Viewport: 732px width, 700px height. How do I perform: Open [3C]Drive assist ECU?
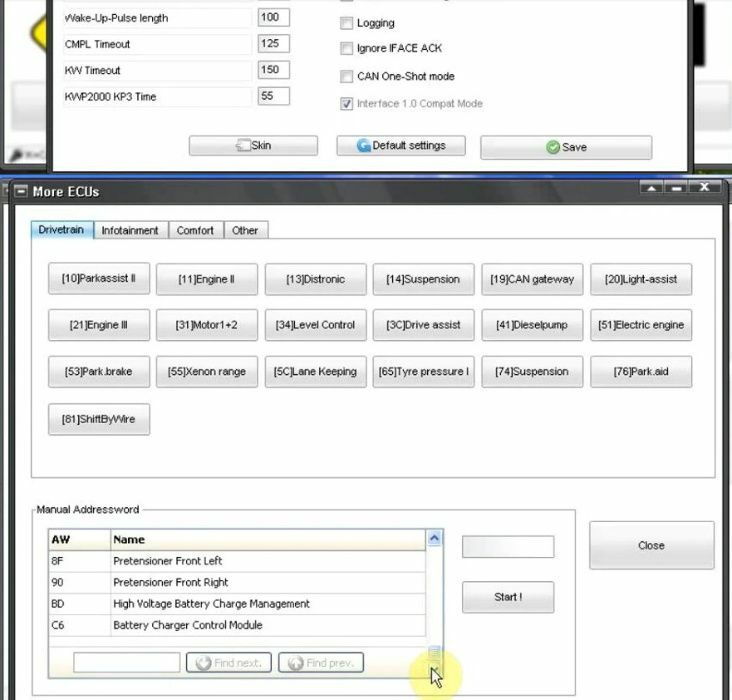click(423, 325)
